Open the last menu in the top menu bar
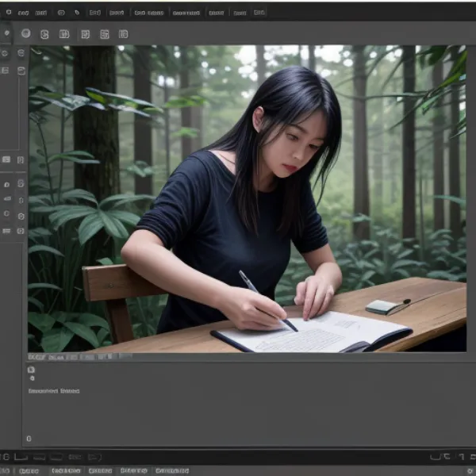 pyautogui.click(x=259, y=13)
